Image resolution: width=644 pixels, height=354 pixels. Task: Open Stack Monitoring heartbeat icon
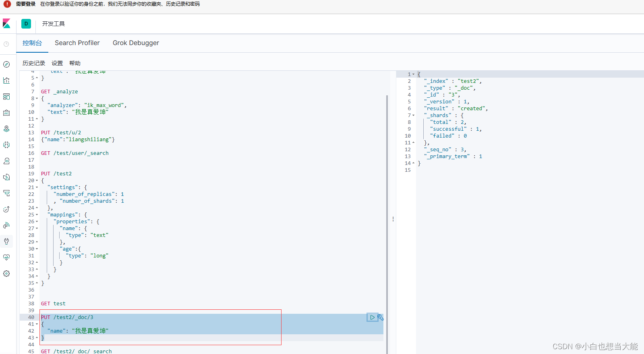click(6, 257)
